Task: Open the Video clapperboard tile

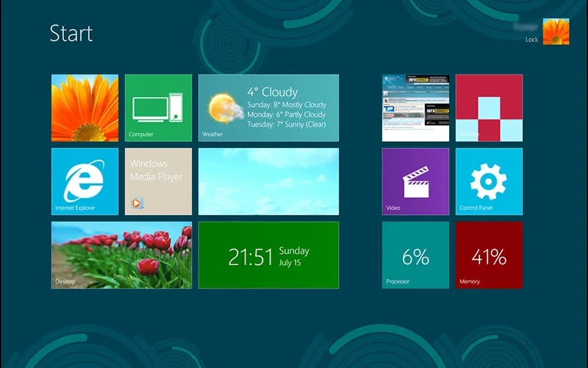Action: click(x=415, y=181)
